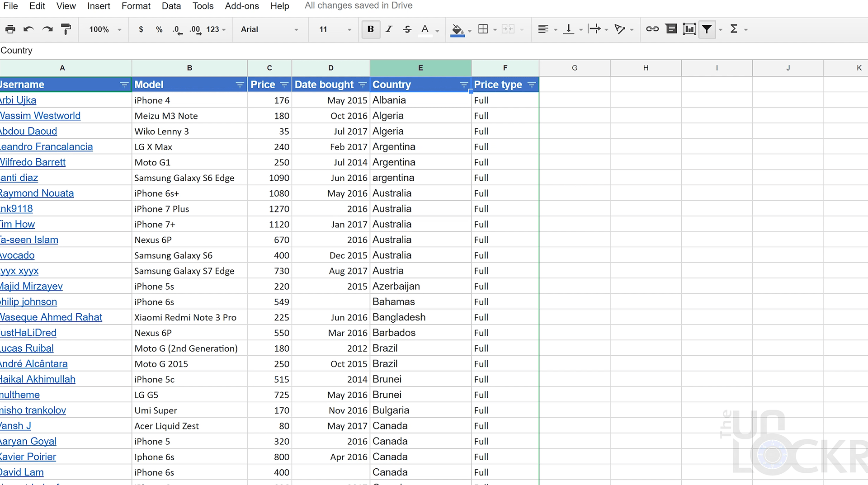Change the text color
868x485 pixels.
click(x=425, y=30)
